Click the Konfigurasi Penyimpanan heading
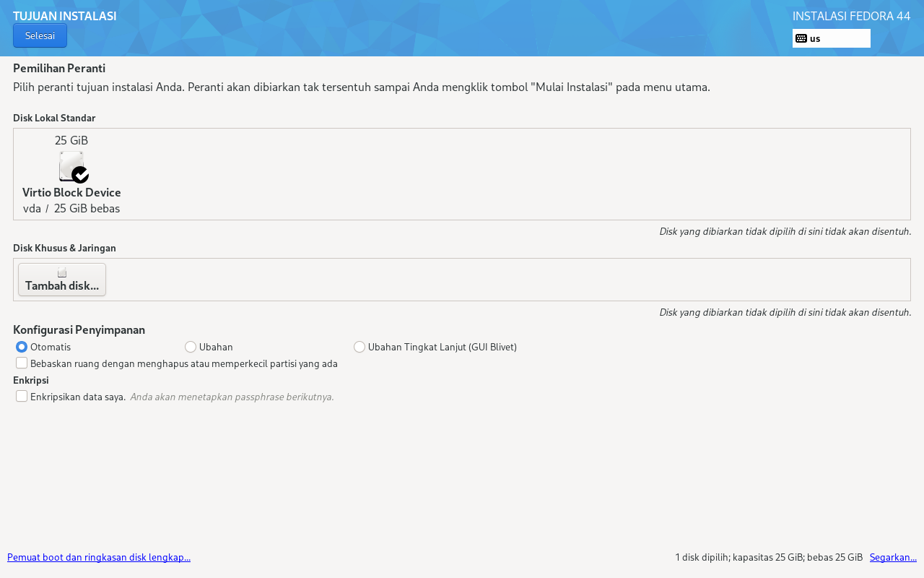Viewport: 924px width, 578px height. (x=79, y=329)
